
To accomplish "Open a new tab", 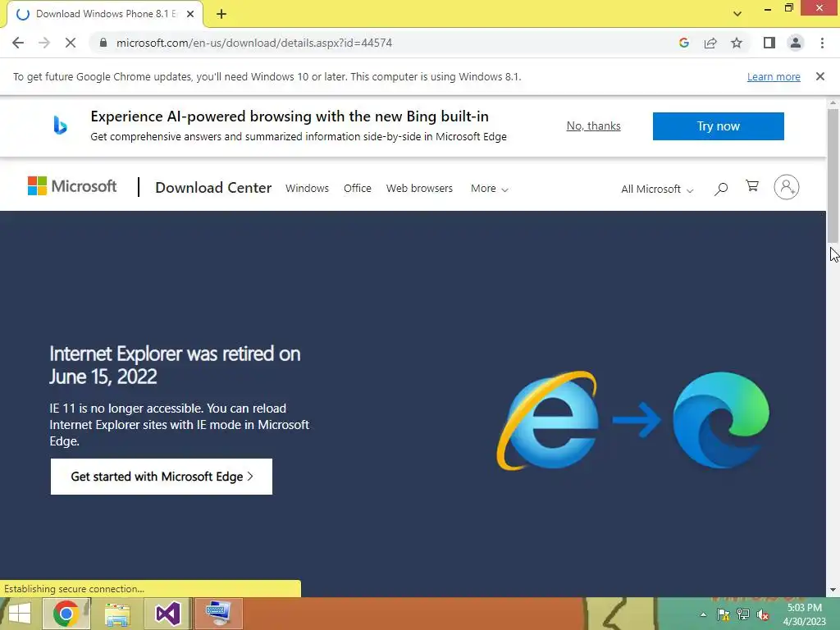I will click(221, 14).
